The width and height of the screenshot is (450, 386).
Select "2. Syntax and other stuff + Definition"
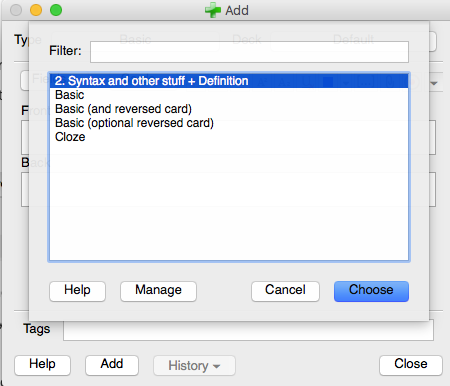pyautogui.click(x=229, y=81)
